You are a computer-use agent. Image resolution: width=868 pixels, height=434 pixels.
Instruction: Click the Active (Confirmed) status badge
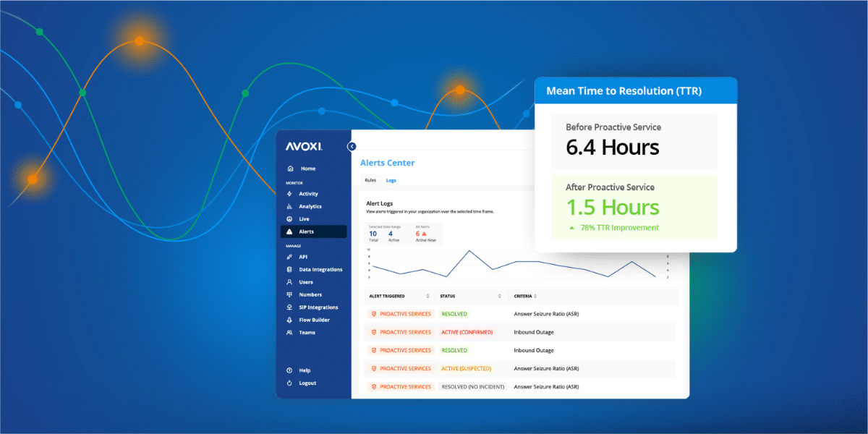[x=467, y=332]
